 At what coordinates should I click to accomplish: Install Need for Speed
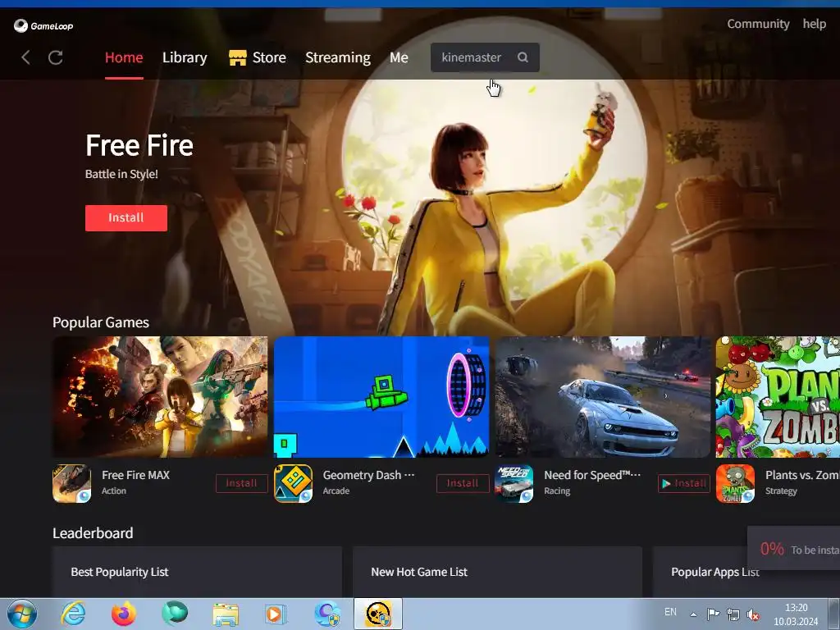coord(683,483)
